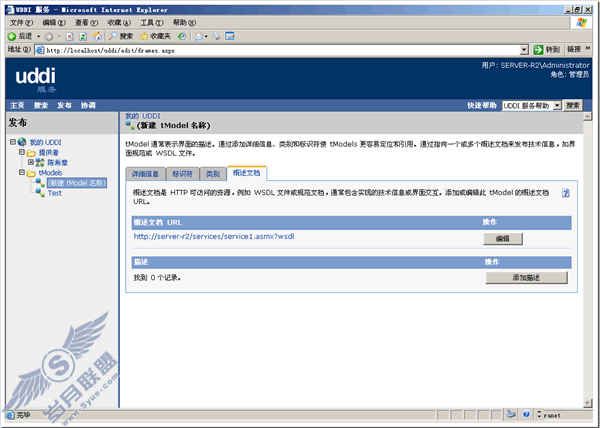600x428 pixels.
Task: Click the status bar network icon
Action: click(x=511, y=414)
